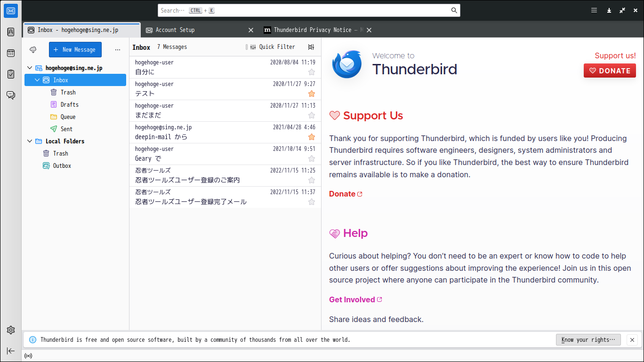Collapse the Local Folders tree
This screenshot has height=362, width=644.
click(x=30, y=142)
